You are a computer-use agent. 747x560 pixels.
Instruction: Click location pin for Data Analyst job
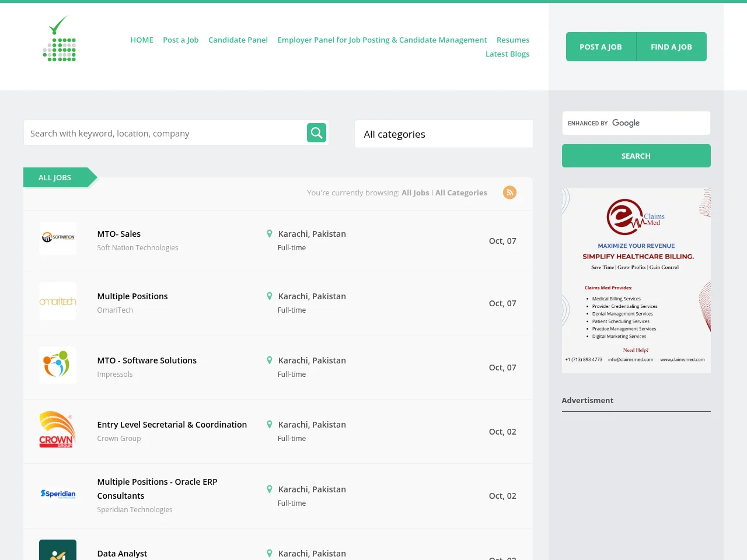click(x=269, y=554)
